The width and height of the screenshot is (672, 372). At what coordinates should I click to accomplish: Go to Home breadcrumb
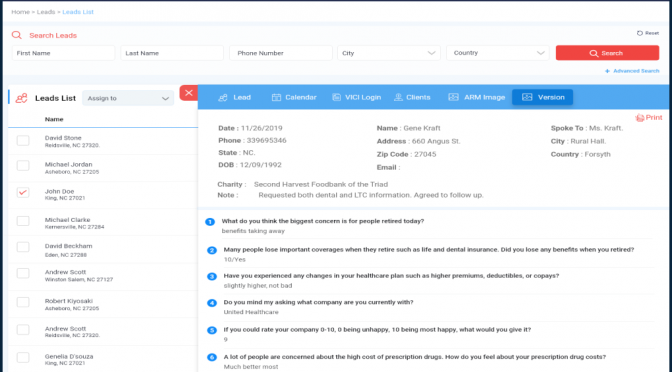tap(21, 12)
